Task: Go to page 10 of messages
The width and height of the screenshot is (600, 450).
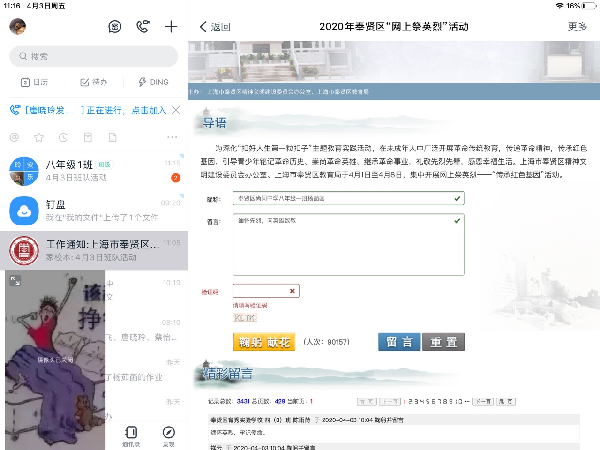Action: [x=459, y=401]
